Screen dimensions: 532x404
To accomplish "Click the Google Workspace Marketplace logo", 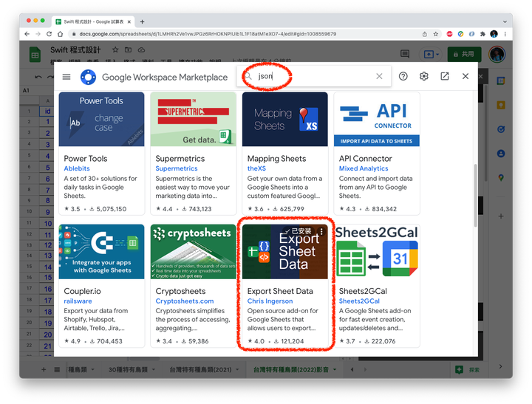I will point(88,77).
